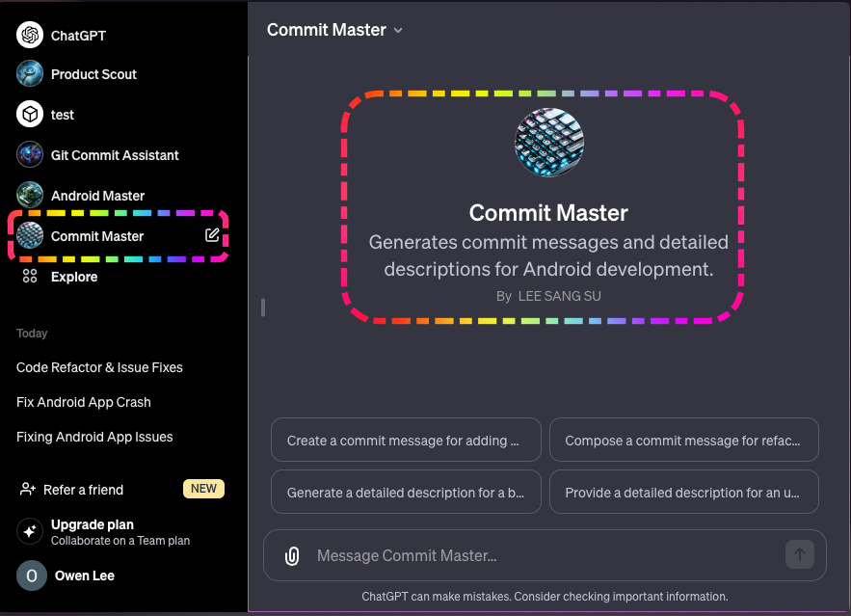
Task: Open the Product Scout GPT from the sidebar
Action: [93, 74]
